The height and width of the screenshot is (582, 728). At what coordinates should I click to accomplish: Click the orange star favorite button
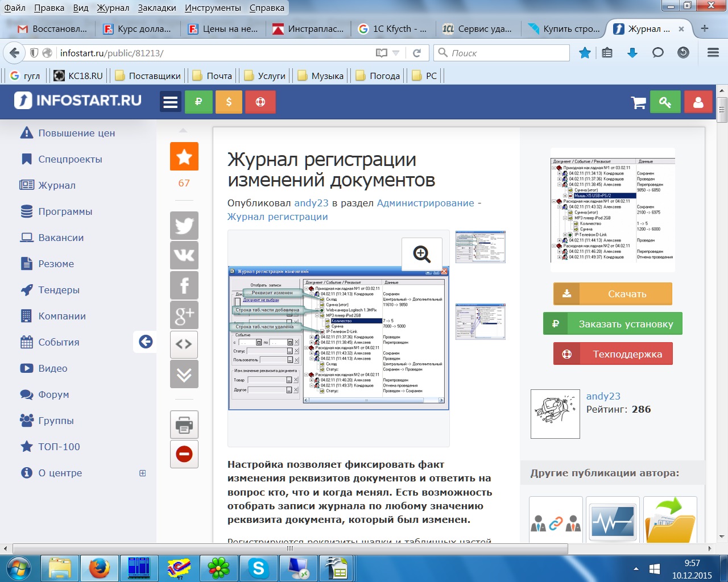point(184,157)
